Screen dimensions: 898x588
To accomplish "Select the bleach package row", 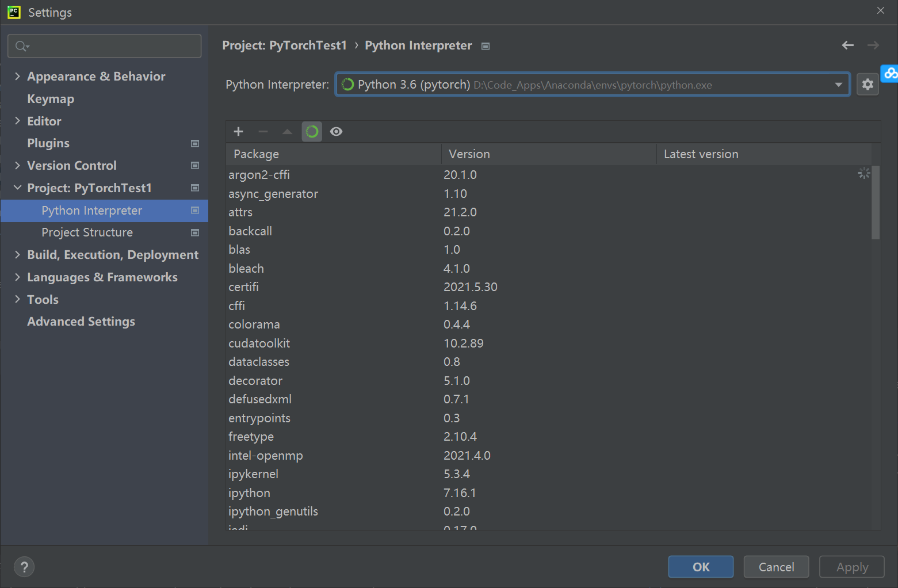I will click(549, 269).
